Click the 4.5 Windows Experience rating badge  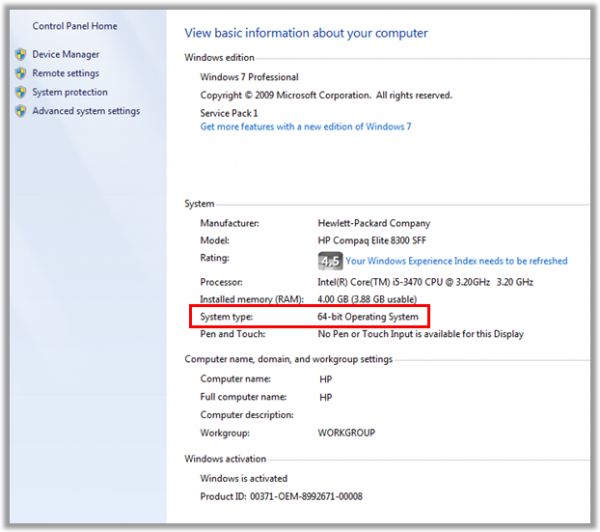tap(330, 261)
